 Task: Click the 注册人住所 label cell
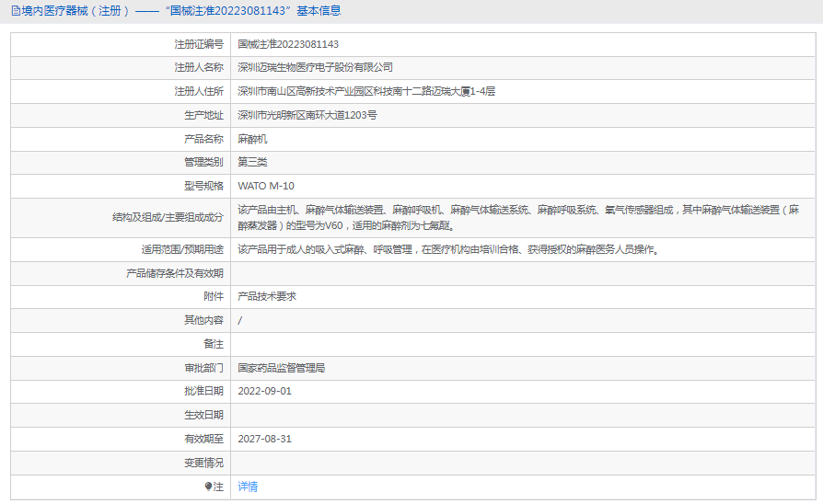coord(121,92)
